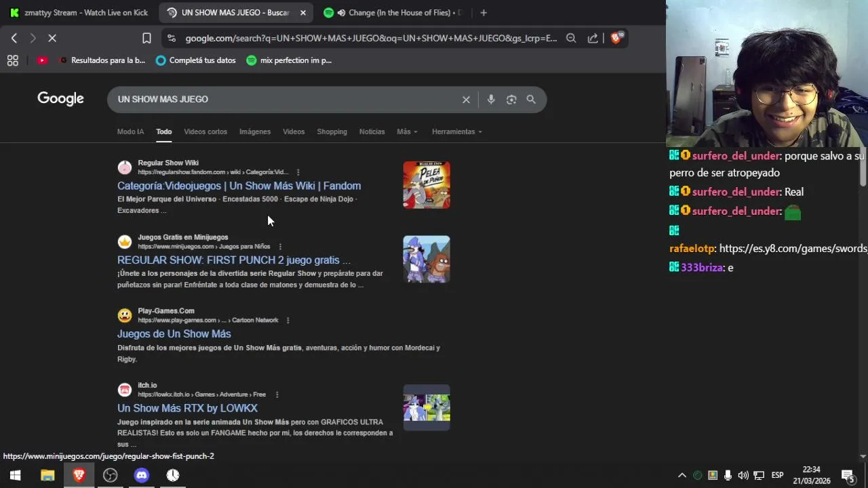Image resolution: width=868 pixels, height=488 pixels.
Task: Start voice search with microphone icon
Action: click(491, 100)
